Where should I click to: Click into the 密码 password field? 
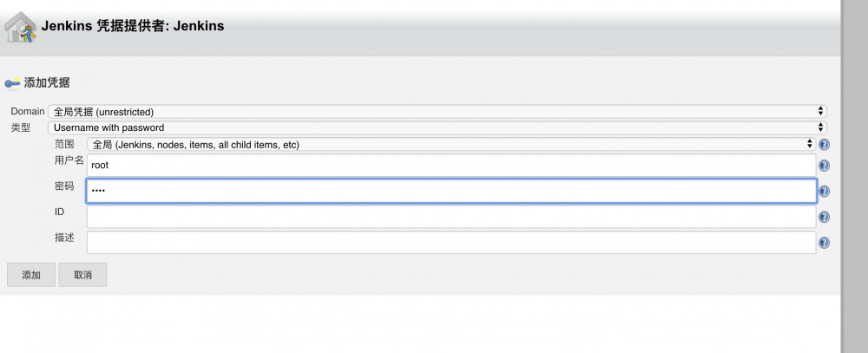tap(450, 191)
